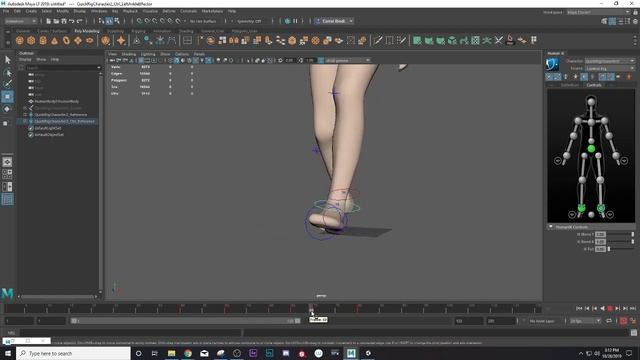Viewport: 640px width, 360px height.
Task: Toggle playback loop mode button
Action: [x=609, y=321]
